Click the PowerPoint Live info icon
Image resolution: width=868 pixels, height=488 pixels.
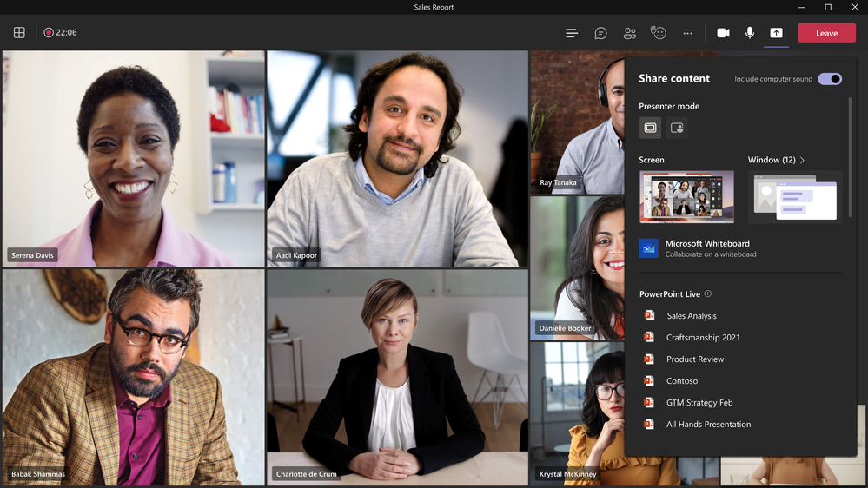pos(707,293)
